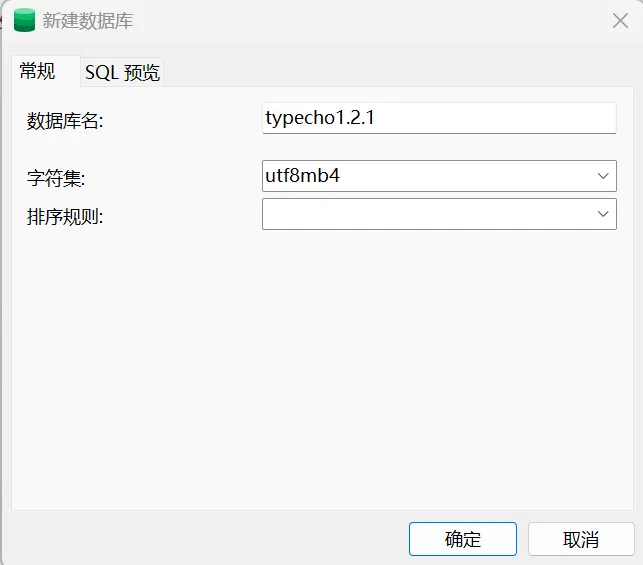Click the 排序规则 label
The height and width of the screenshot is (565, 643).
click(x=65, y=217)
